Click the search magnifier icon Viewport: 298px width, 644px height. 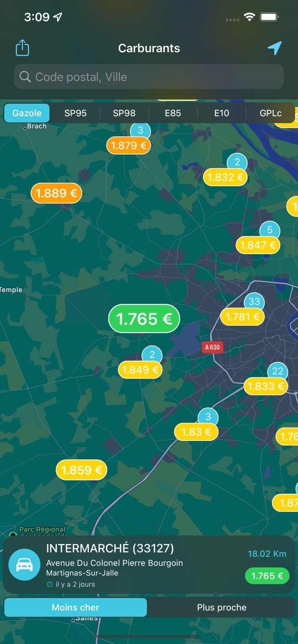[x=25, y=77]
